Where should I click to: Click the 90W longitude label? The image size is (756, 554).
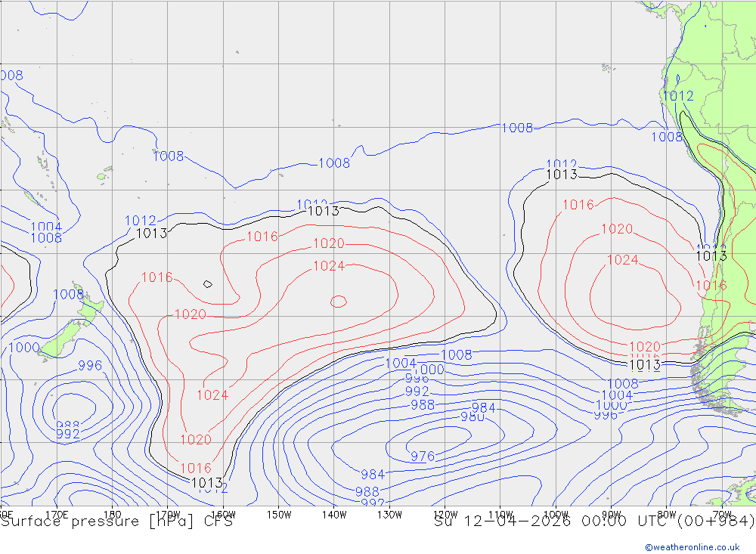click(612, 515)
